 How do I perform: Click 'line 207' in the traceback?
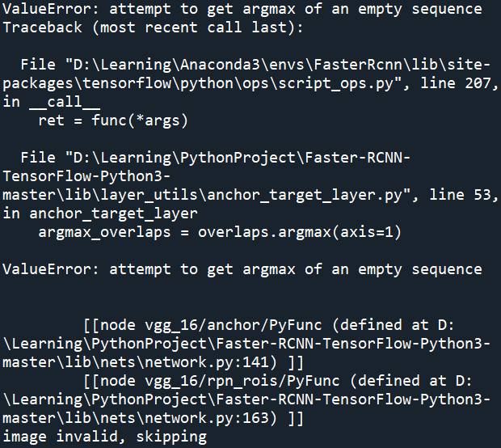[x=454, y=83]
